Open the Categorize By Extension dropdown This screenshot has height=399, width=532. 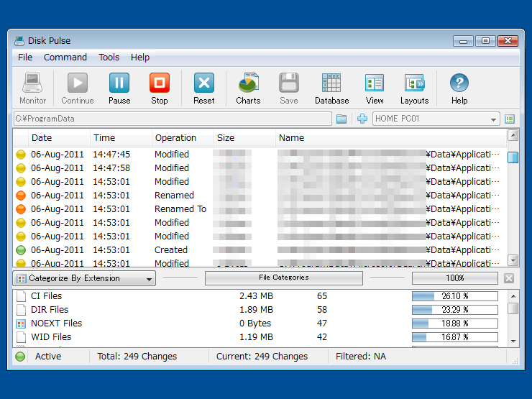[x=85, y=278]
